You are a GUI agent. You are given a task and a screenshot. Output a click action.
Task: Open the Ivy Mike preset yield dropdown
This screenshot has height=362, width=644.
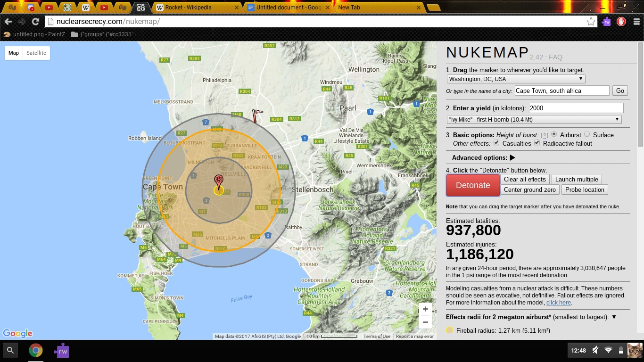pos(534,120)
